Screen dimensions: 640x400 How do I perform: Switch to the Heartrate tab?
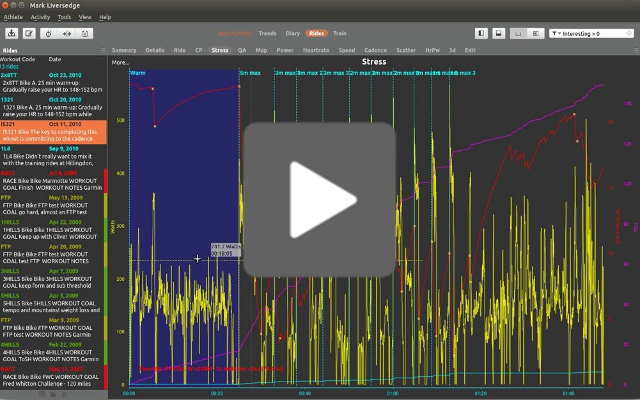click(316, 50)
